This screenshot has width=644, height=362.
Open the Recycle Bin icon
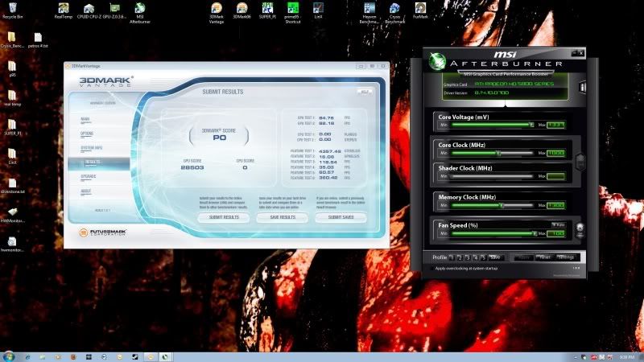11,9
